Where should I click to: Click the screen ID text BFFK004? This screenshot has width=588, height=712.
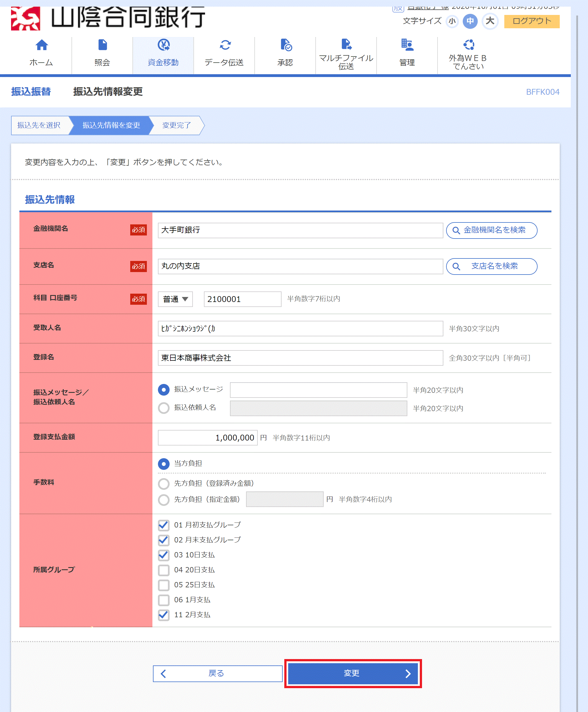[542, 92]
